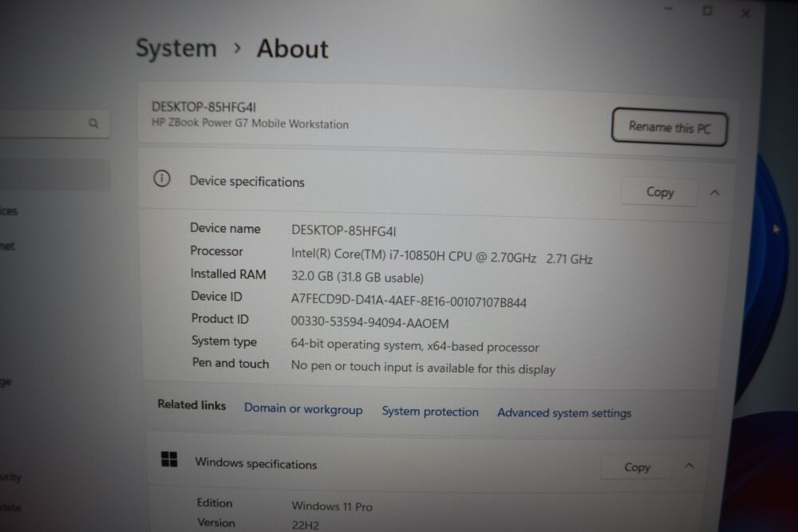
Task: Click the Device name label
Action: [x=225, y=228]
